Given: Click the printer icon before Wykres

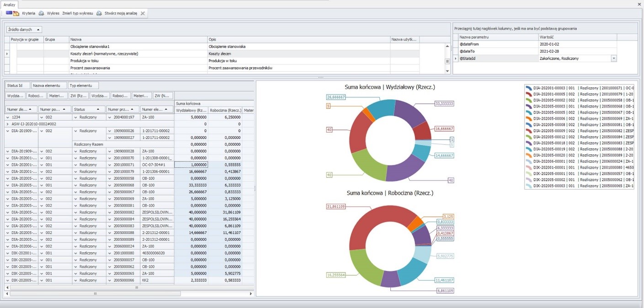Looking at the screenshot, I should 41,14.
